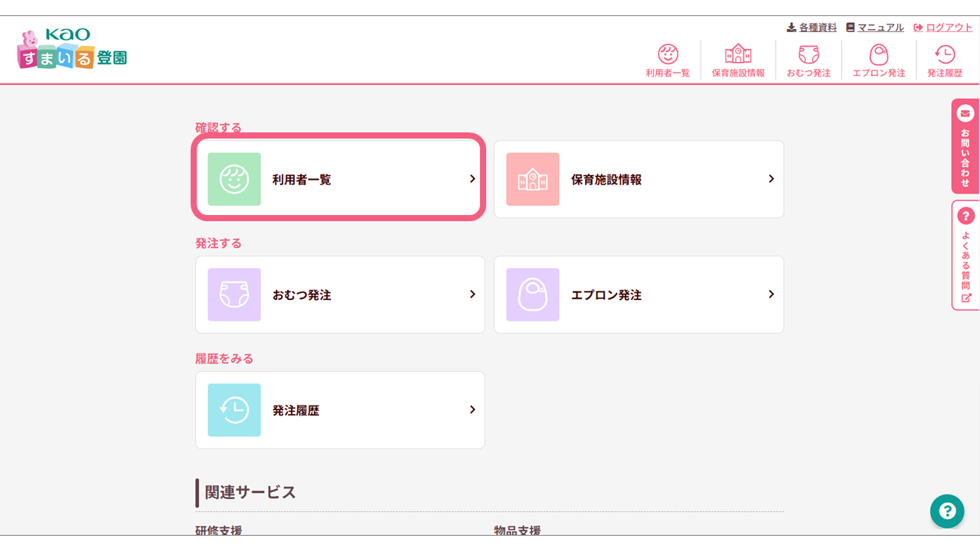Click エプロン発注 bib icon in header
The width and height of the screenshot is (980, 551).
(878, 55)
